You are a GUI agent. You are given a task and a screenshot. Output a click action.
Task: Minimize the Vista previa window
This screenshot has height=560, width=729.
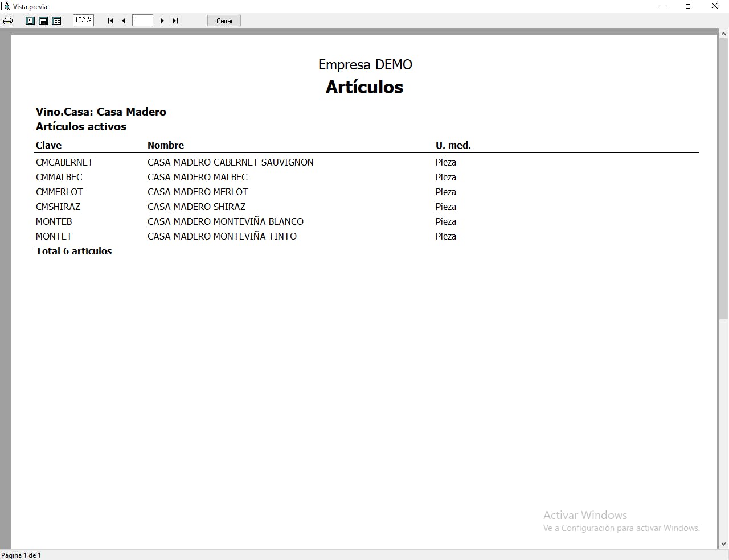coord(663,6)
